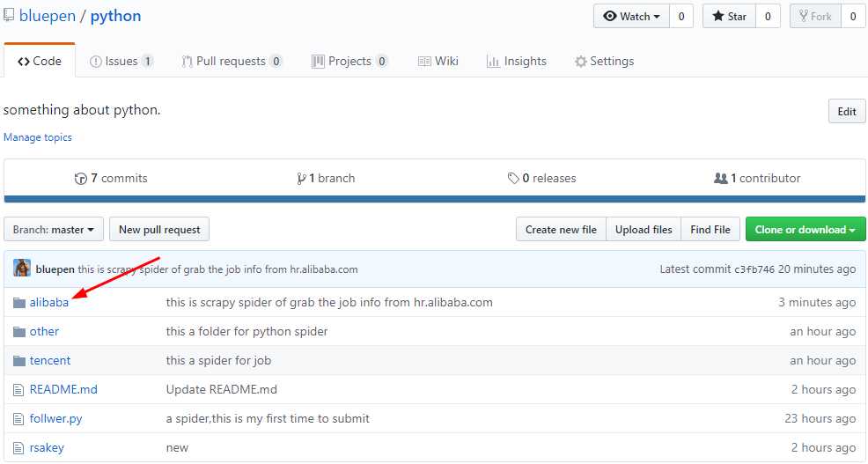Click the repository book icon beside bluepen

click(x=8, y=15)
